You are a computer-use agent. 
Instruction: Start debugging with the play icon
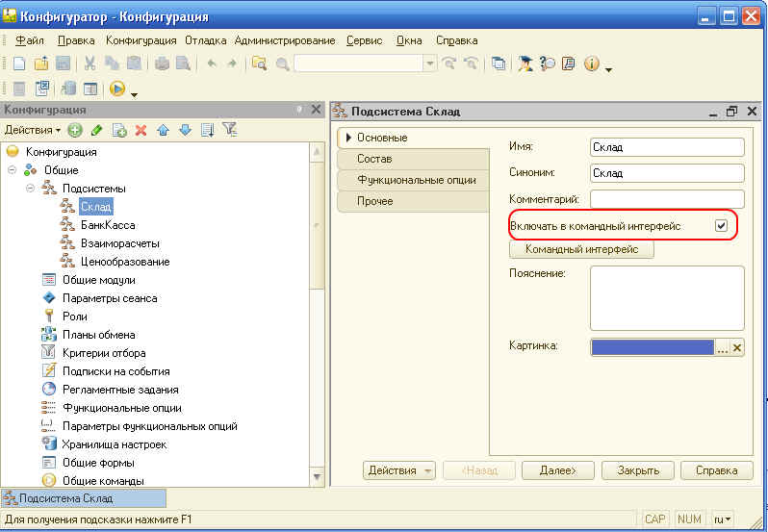(117, 89)
